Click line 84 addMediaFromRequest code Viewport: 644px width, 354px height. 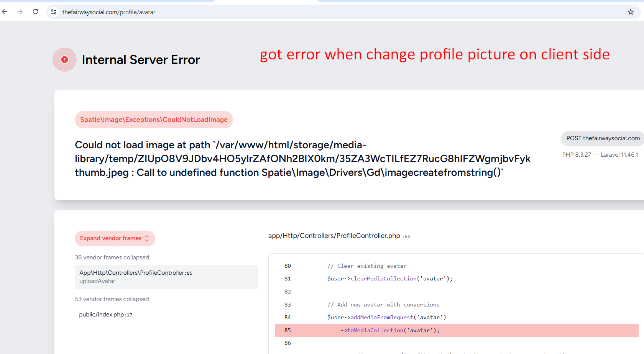point(386,317)
